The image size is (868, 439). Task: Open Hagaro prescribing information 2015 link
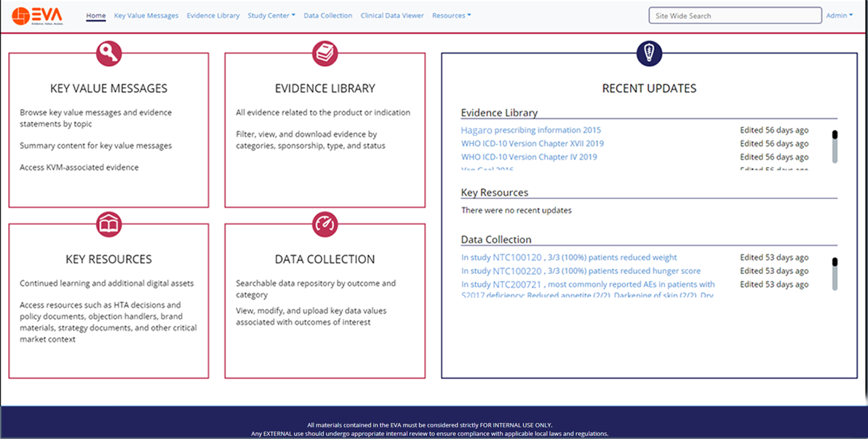point(531,130)
